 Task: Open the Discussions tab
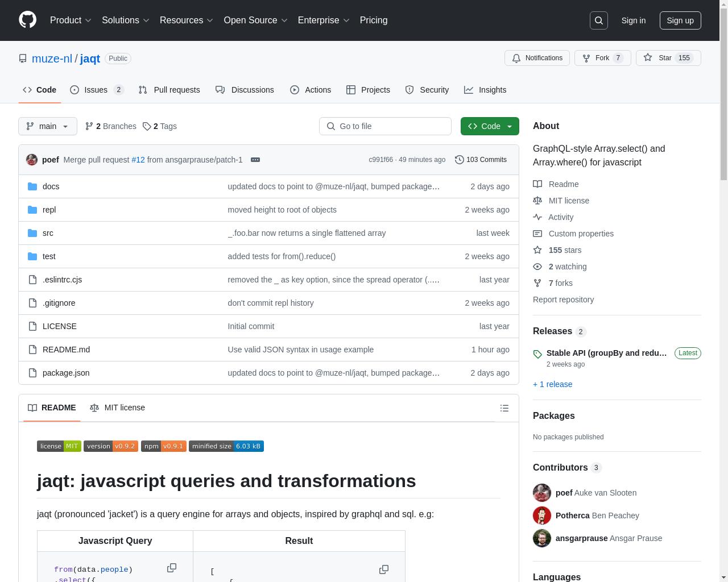coord(245,90)
